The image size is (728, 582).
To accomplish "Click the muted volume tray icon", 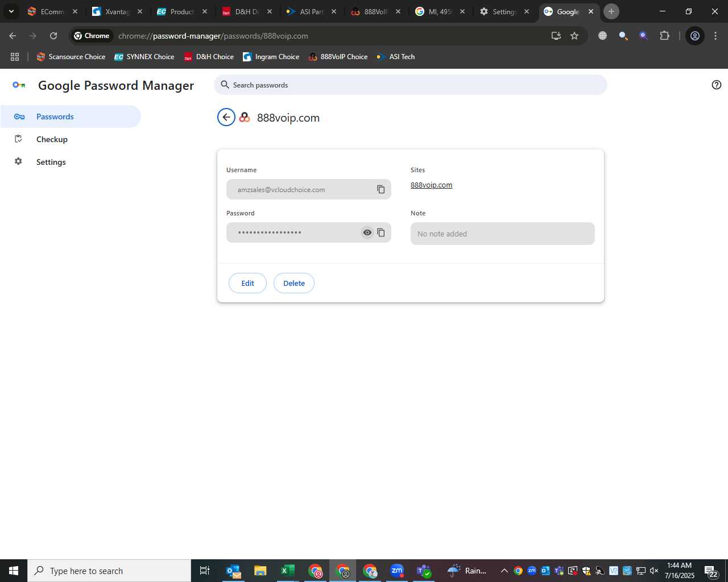I will click(654, 571).
